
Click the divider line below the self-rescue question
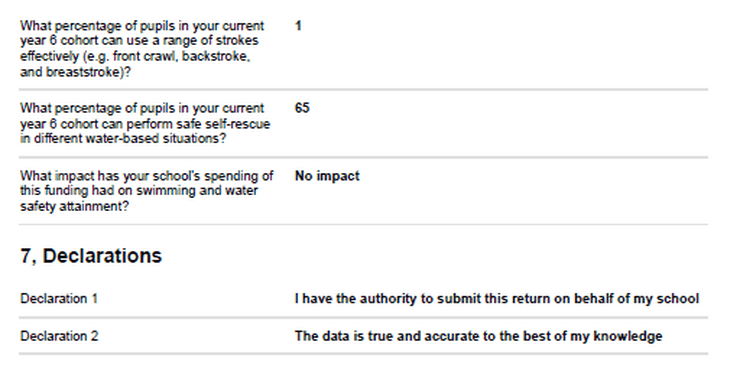click(x=363, y=157)
